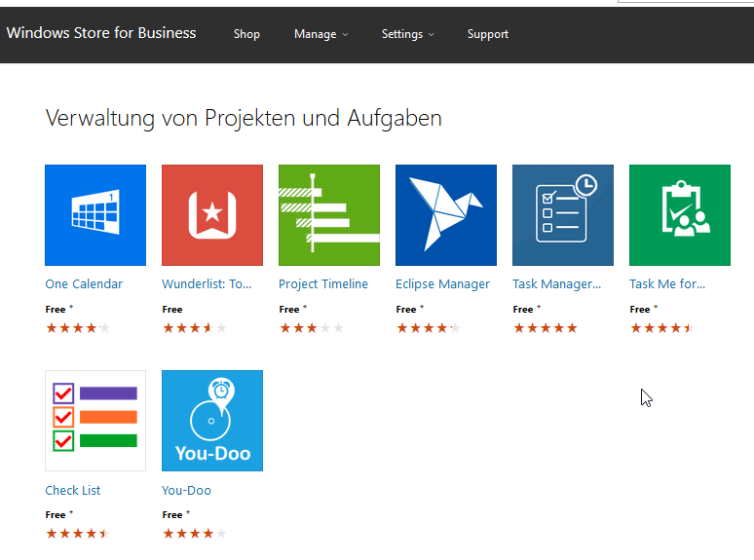Go to Shop in the navigation bar
Screen dimensions: 754x560
click(x=246, y=34)
